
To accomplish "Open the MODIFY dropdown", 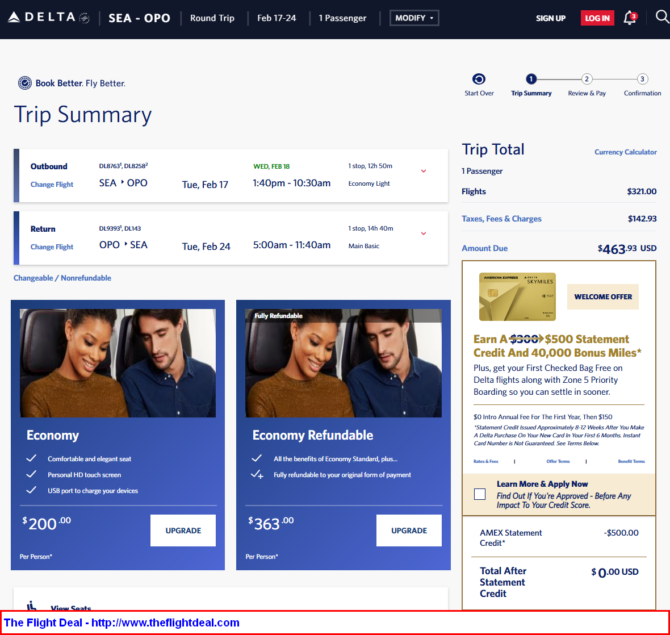I will pyautogui.click(x=413, y=18).
